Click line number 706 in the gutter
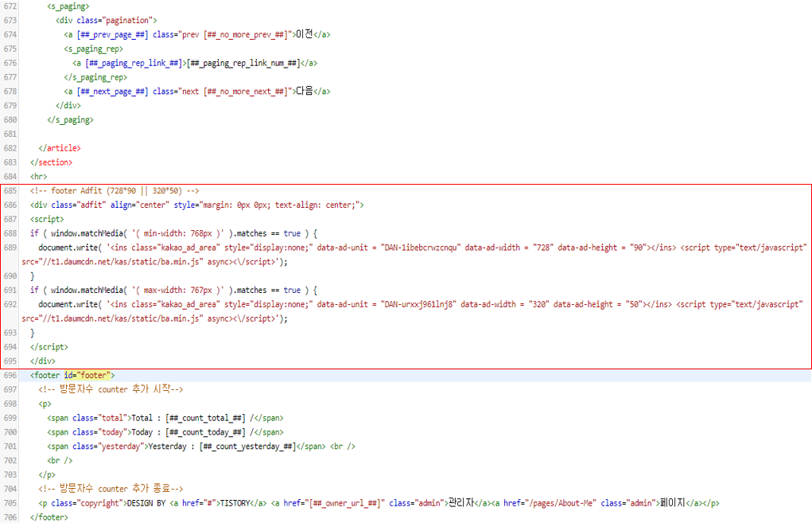Screen dimensions: 812x523 (10, 517)
